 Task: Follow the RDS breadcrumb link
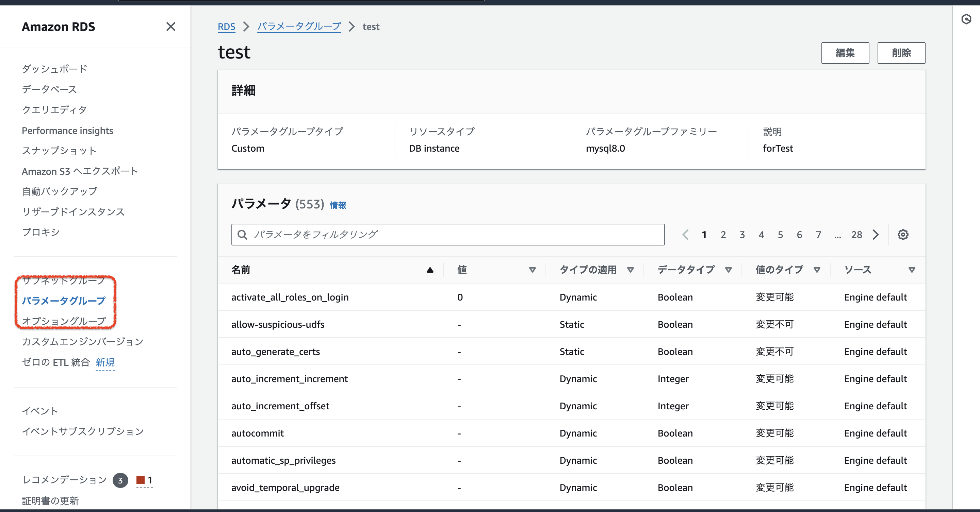[x=226, y=27]
